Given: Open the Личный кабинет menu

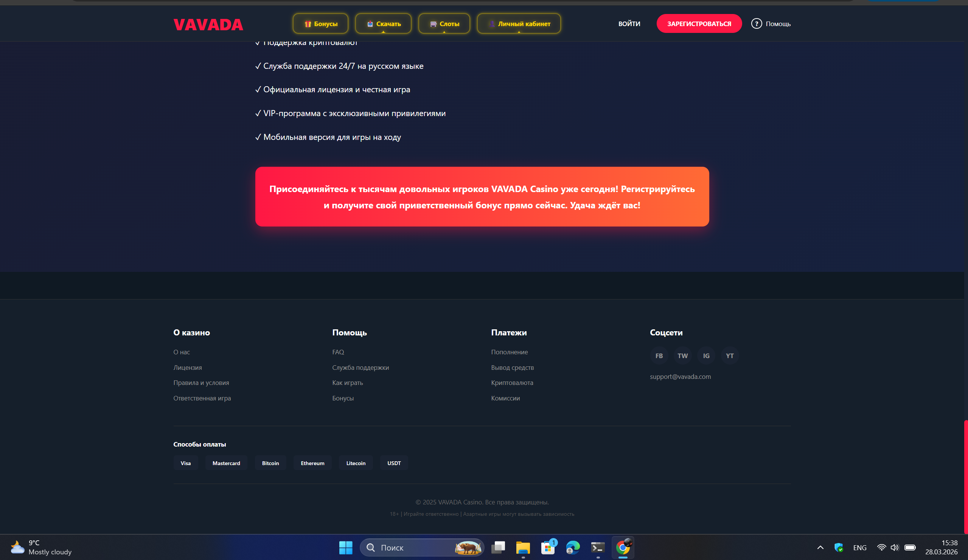Looking at the screenshot, I should point(519,24).
